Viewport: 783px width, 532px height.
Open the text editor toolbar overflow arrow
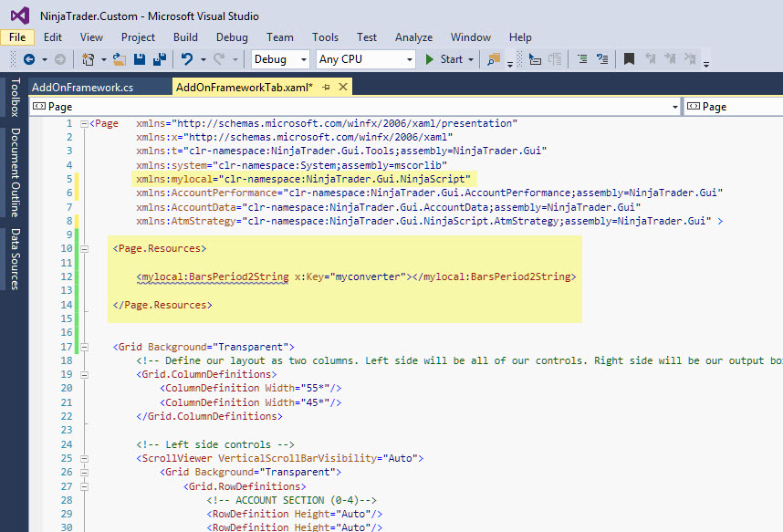click(706, 64)
